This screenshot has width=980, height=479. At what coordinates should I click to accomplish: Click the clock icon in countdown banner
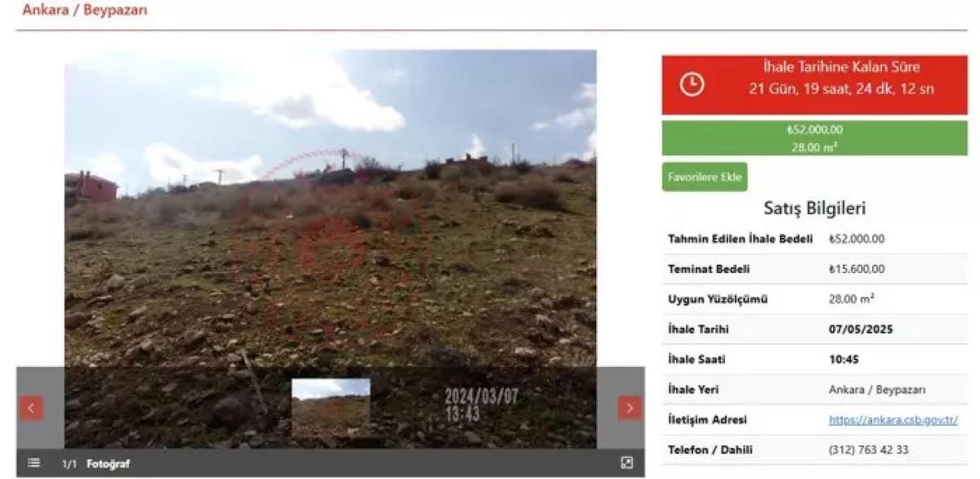(692, 84)
